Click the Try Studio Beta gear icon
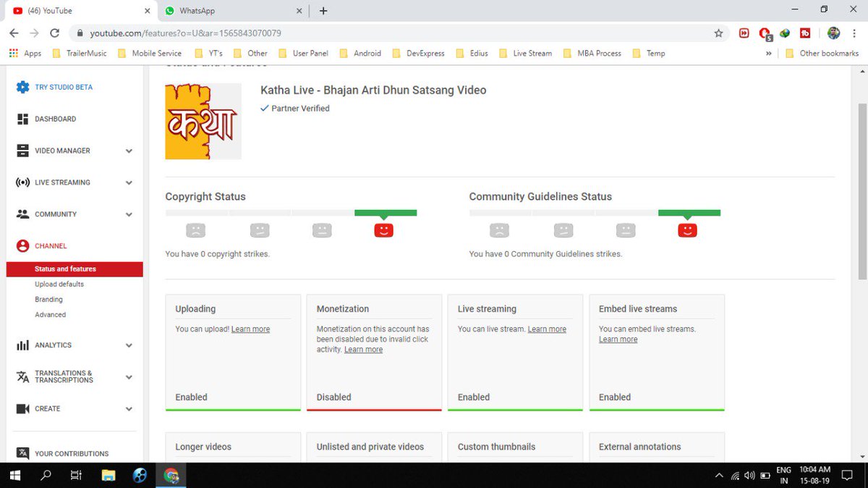Viewport: 868px width, 488px height. [22, 87]
